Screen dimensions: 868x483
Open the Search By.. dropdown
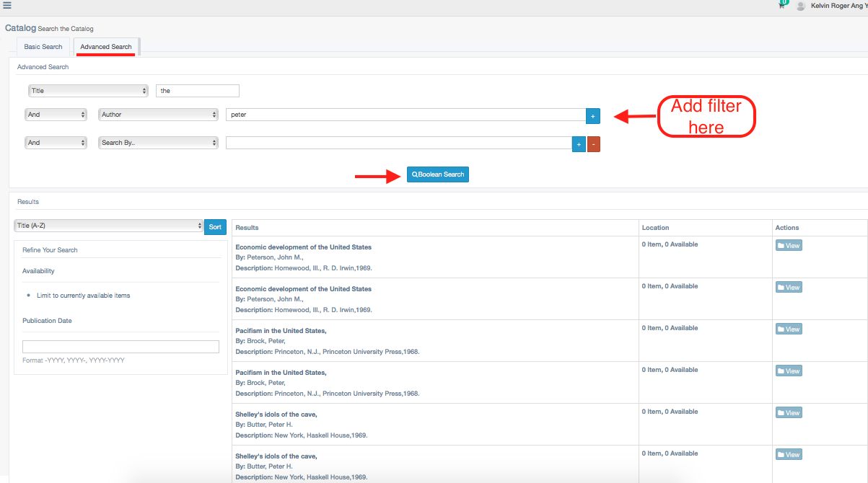point(158,143)
